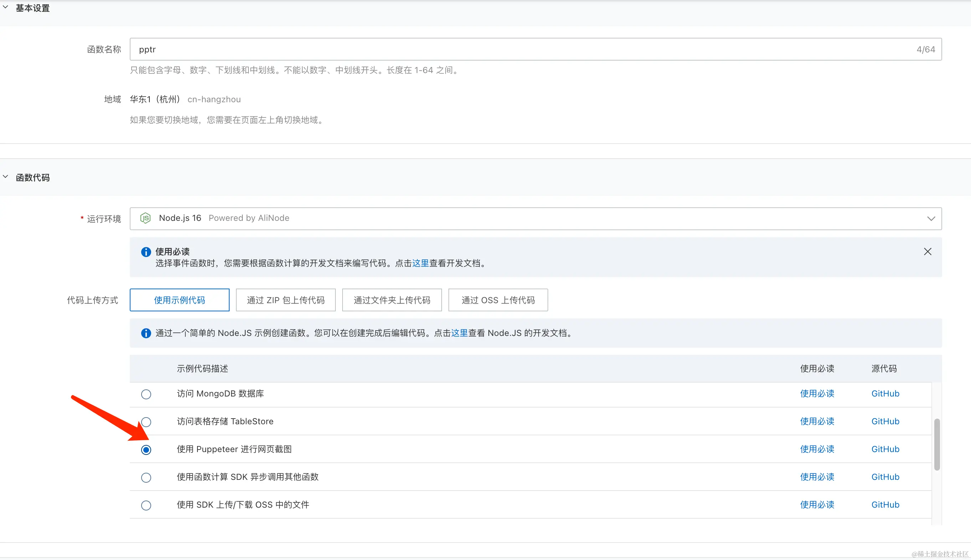Switch to 通过 ZIP 包上传代码 tab
The image size is (971, 560).
pyautogui.click(x=286, y=300)
